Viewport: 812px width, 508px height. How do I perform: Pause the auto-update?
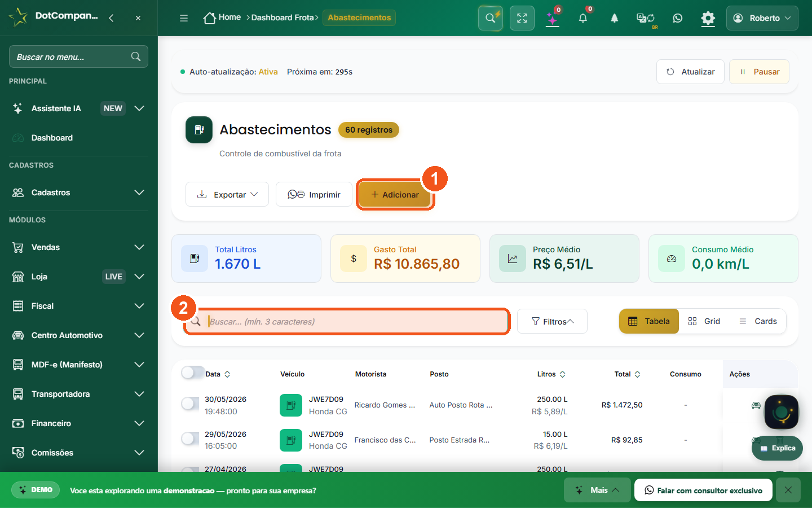[759, 72]
